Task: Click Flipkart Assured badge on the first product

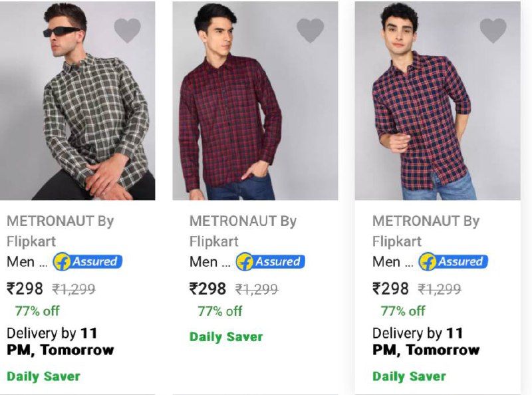Action: coord(88,261)
